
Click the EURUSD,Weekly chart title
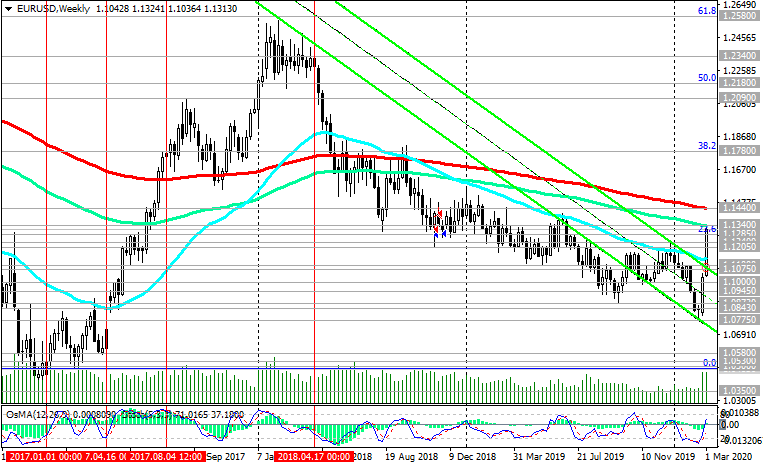(53, 9)
